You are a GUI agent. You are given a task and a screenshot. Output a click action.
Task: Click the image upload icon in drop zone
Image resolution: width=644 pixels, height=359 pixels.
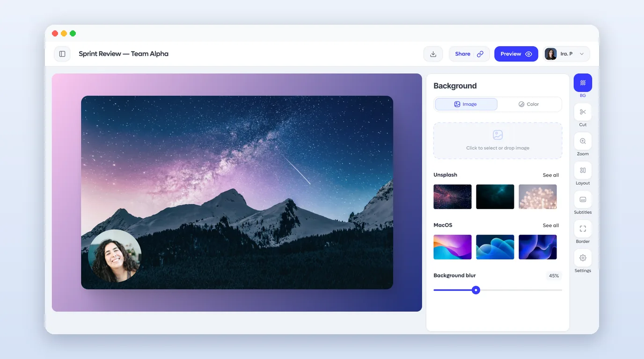(498, 135)
